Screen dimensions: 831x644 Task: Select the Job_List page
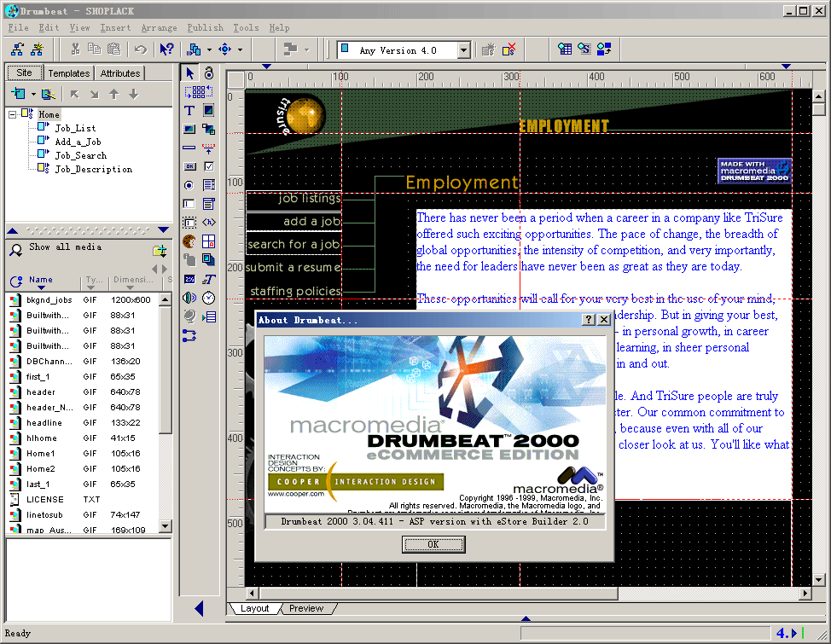click(x=75, y=128)
